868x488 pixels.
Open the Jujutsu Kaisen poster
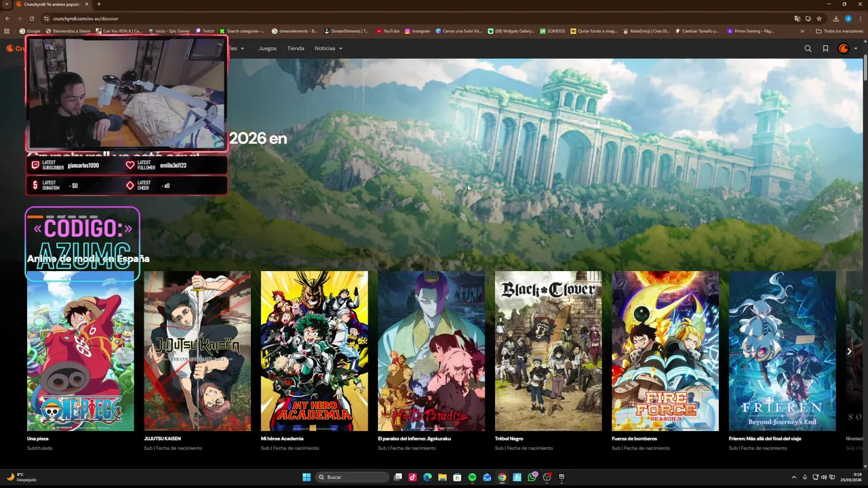197,351
